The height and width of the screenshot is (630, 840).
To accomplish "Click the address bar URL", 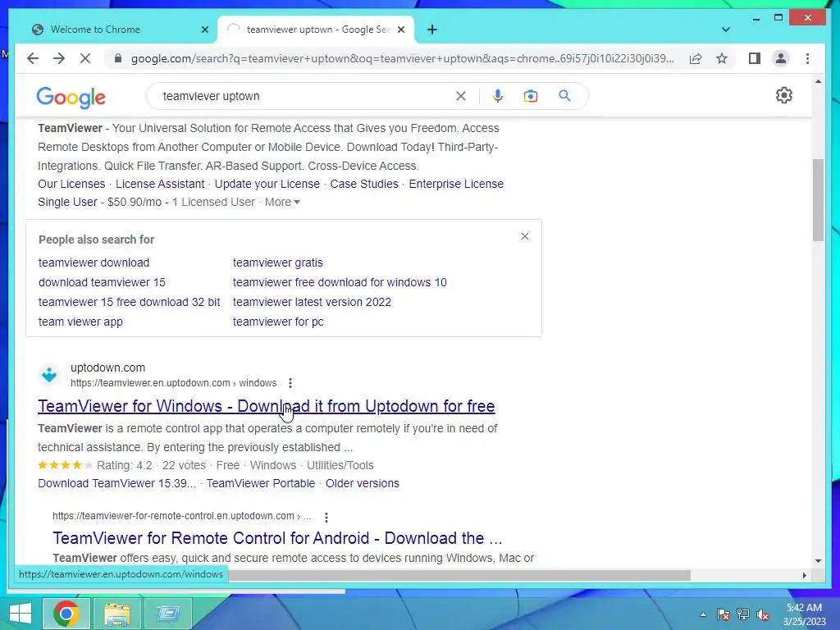I will pos(402,58).
